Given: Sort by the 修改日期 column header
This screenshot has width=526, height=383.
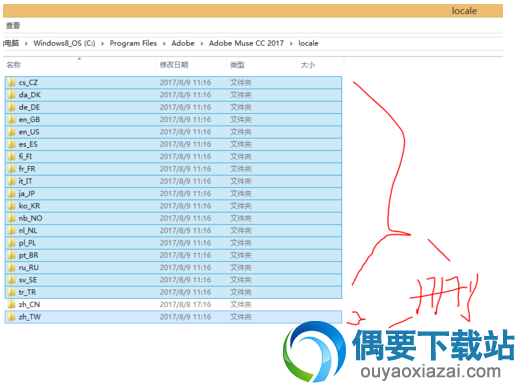Looking at the screenshot, I should (x=174, y=65).
